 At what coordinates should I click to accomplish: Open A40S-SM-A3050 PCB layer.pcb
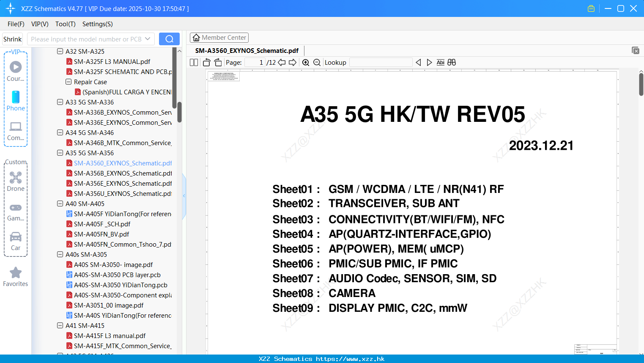click(117, 275)
